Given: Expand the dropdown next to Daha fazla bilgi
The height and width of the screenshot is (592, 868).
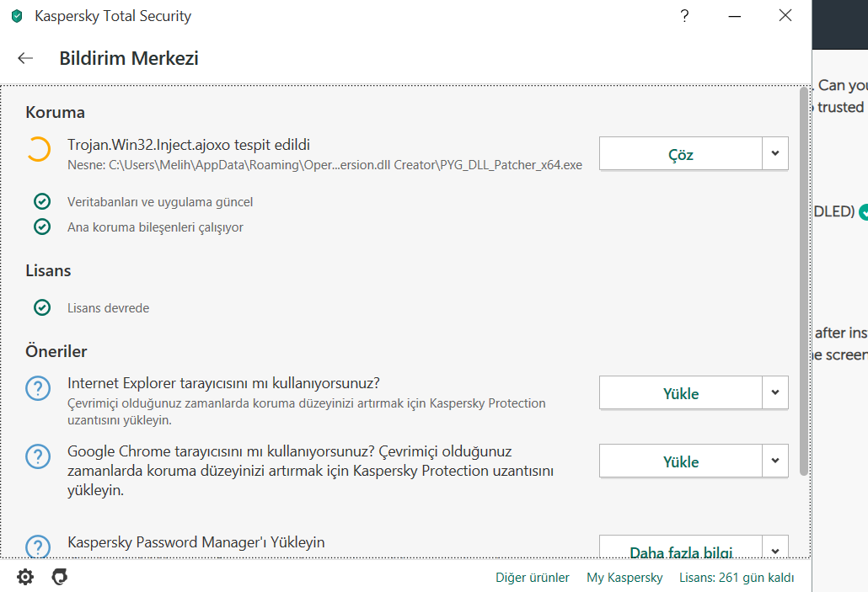Looking at the screenshot, I should click(775, 549).
